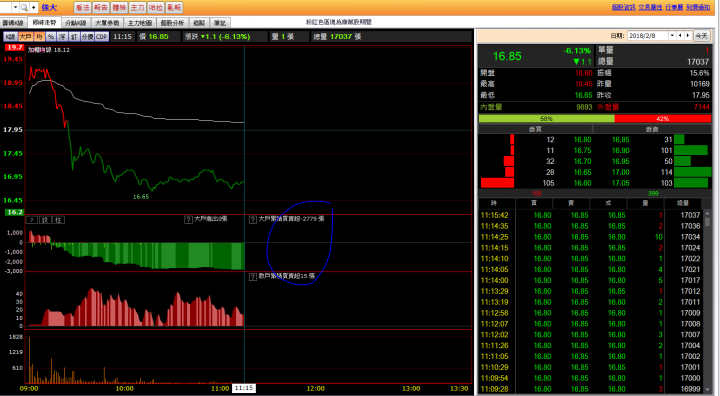
Task: Toggle the 大戶 indicator button
Action: point(25,37)
